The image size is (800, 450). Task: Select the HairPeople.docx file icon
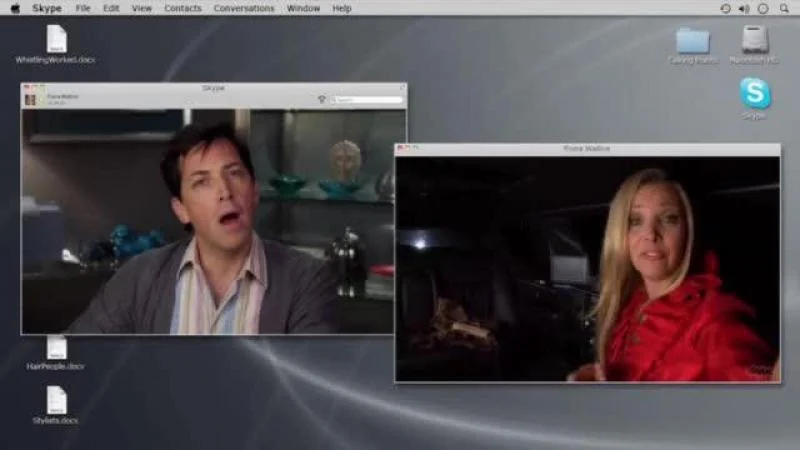(x=57, y=348)
